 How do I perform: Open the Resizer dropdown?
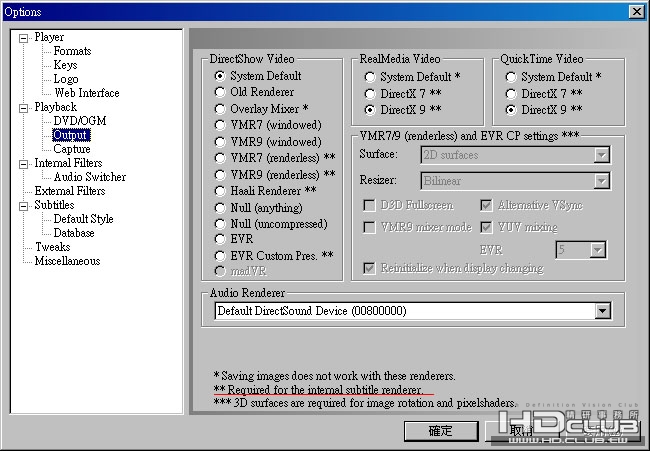tap(515, 181)
